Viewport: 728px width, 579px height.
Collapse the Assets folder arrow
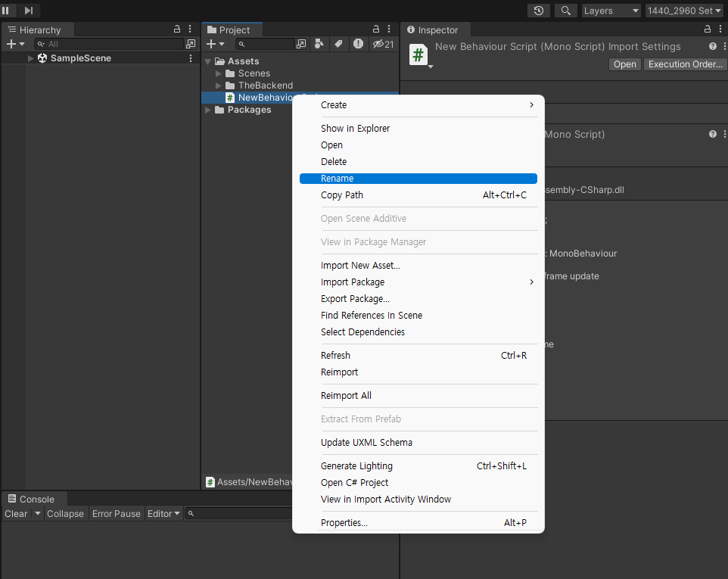pyautogui.click(x=208, y=61)
